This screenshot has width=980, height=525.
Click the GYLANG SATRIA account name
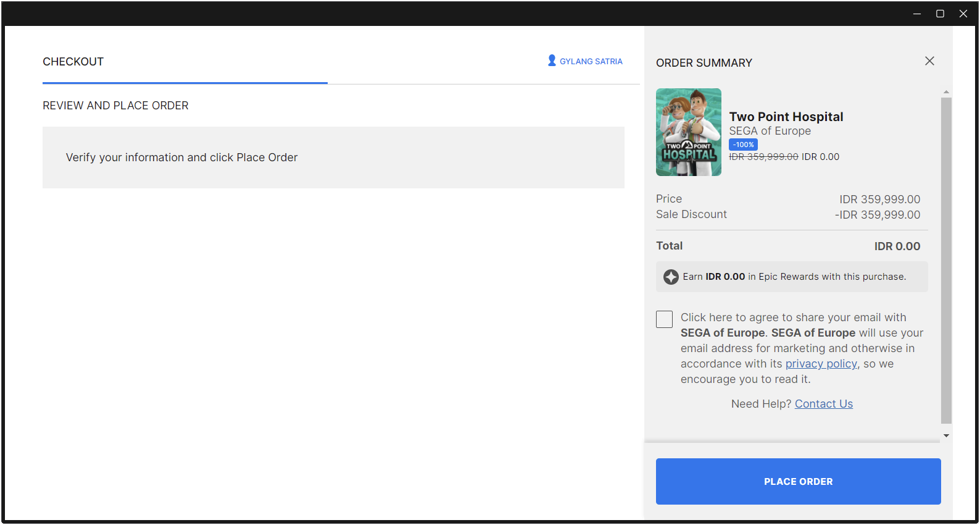tap(591, 62)
